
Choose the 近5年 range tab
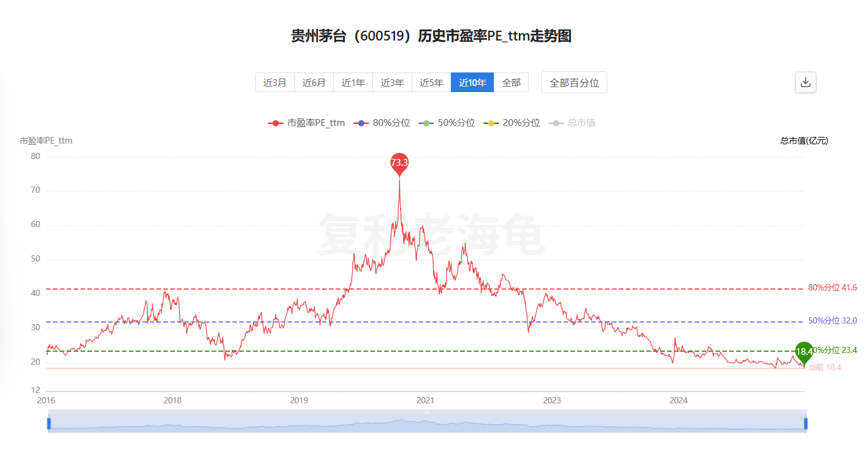point(432,82)
